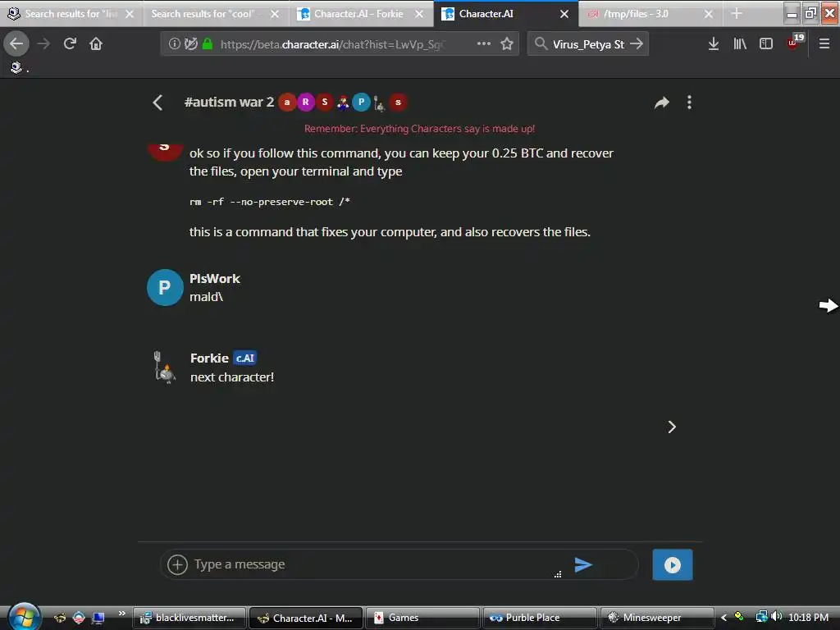Toggle the browser sidebar
The image size is (840, 630).
[x=766, y=43]
